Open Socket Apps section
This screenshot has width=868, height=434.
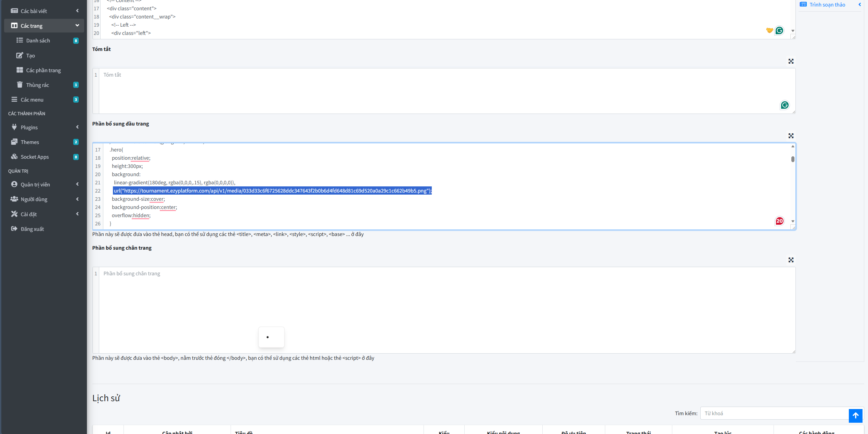point(35,157)
